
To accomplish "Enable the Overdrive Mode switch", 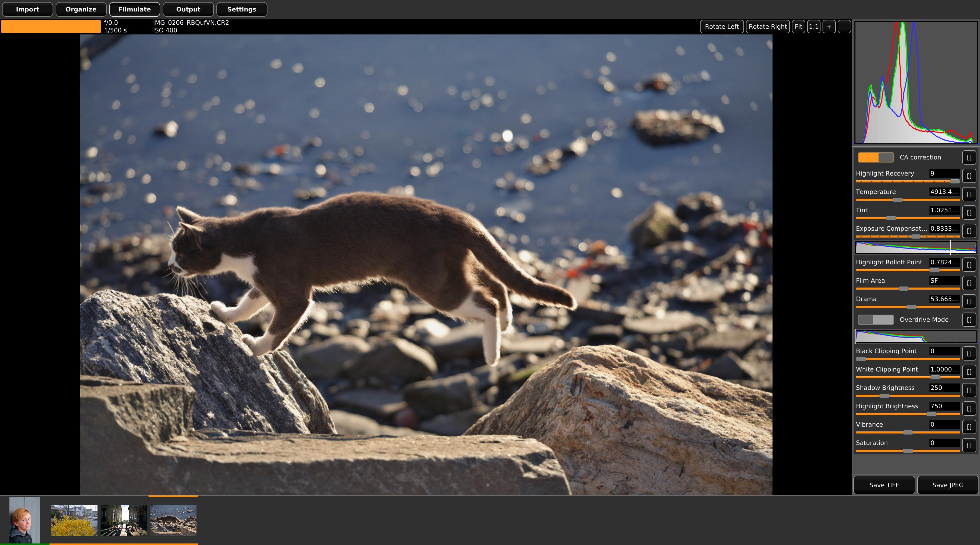I will click(x=875, y=320).
